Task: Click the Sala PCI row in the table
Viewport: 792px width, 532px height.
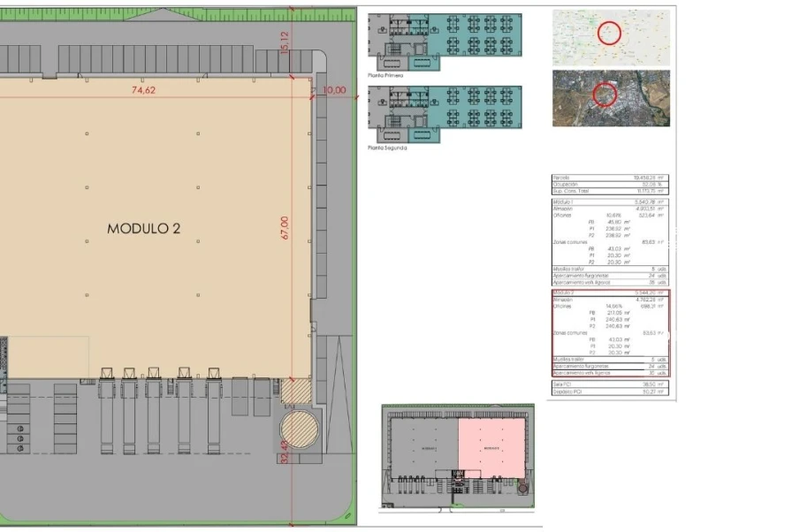Action: 609,384
